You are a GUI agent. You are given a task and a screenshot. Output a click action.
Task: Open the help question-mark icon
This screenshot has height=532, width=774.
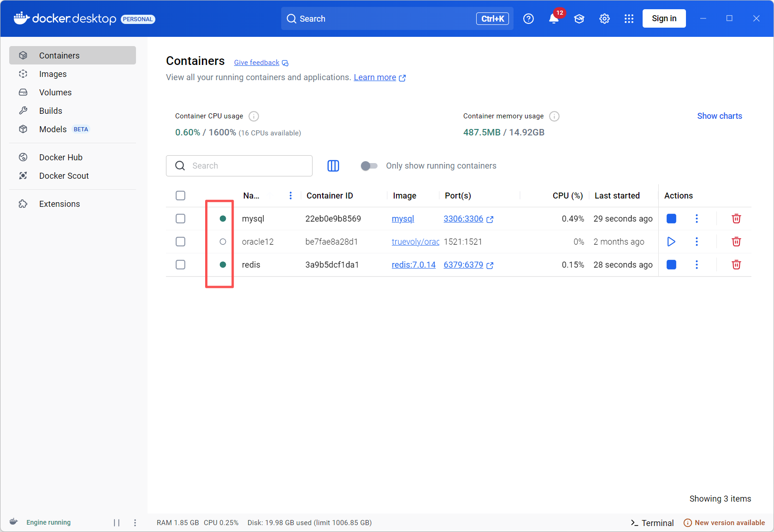click(528, 18)
